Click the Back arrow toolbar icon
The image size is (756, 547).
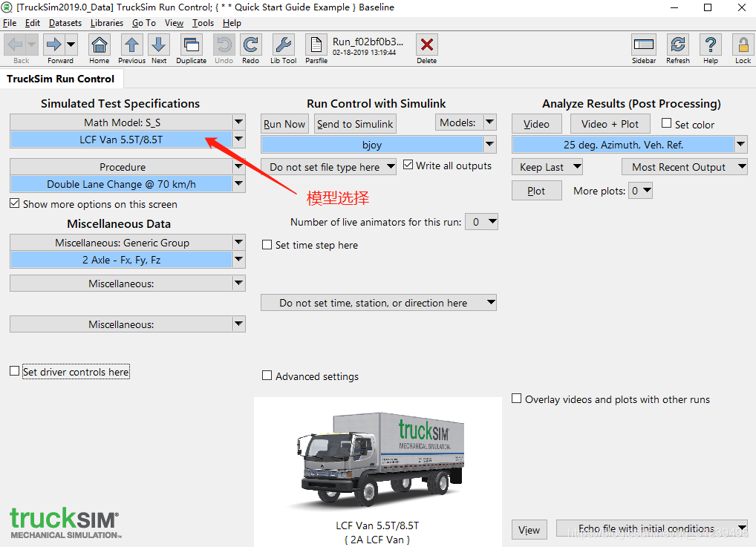click(16, 45)
